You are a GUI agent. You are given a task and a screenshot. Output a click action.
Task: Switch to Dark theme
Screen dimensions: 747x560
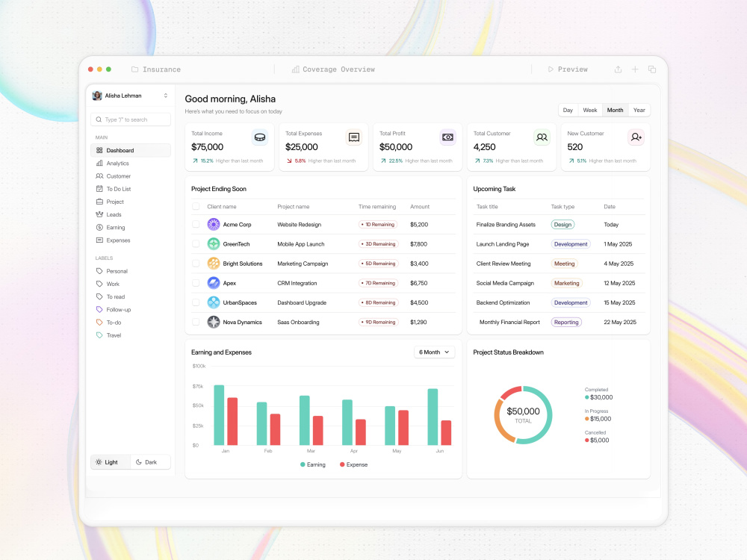click(x=151, y=462)
